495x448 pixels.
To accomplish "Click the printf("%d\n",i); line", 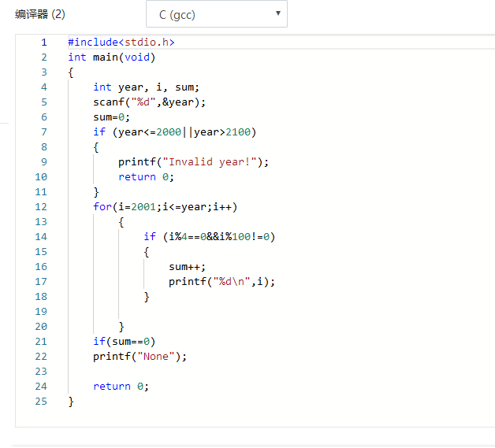I will 221,282.
